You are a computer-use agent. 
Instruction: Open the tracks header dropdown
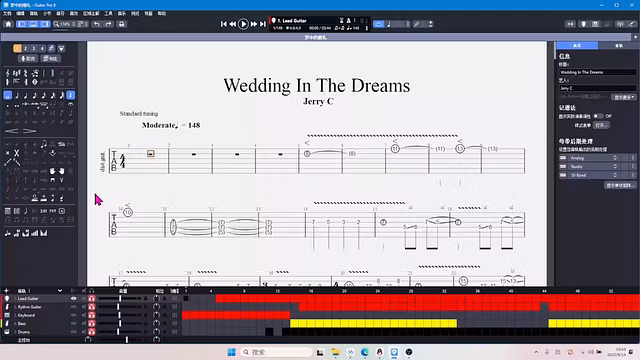click(60, 291)
